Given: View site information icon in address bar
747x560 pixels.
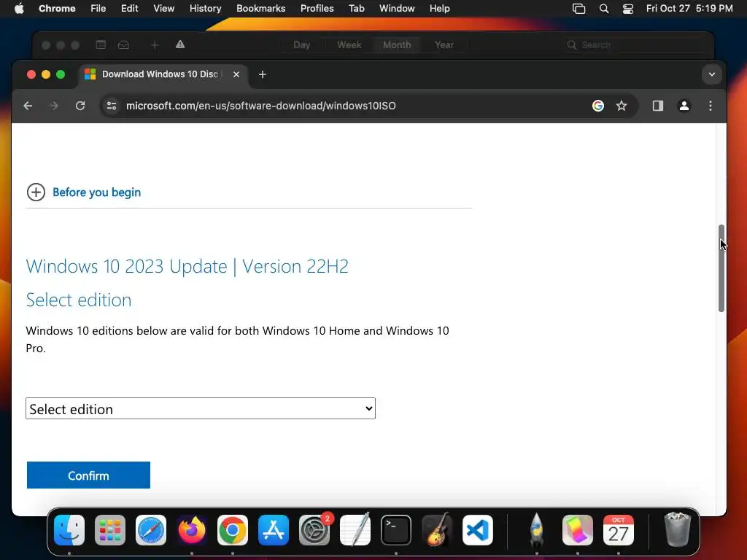Looking at the screenshot, I should click(x=112, y=106).
